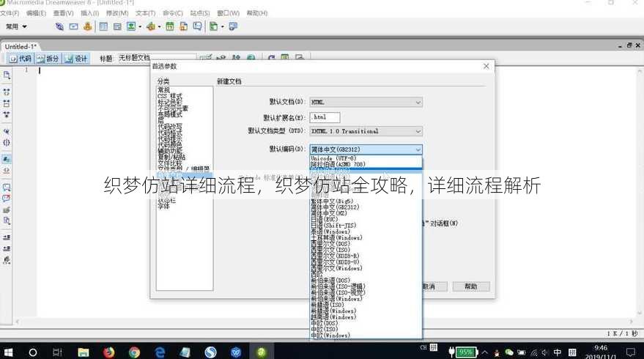Click the apply comment icon in coding toolbar
644x359 pixels.
7,188
